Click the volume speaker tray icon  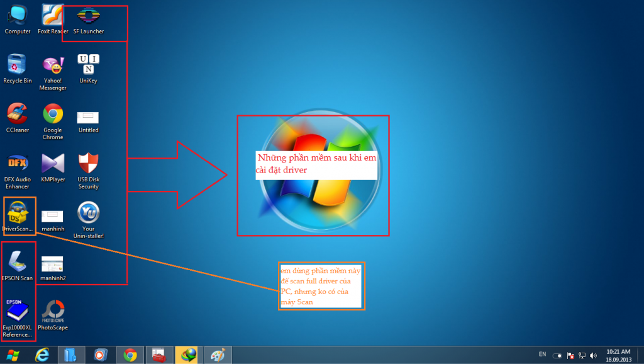click(594, 356)
